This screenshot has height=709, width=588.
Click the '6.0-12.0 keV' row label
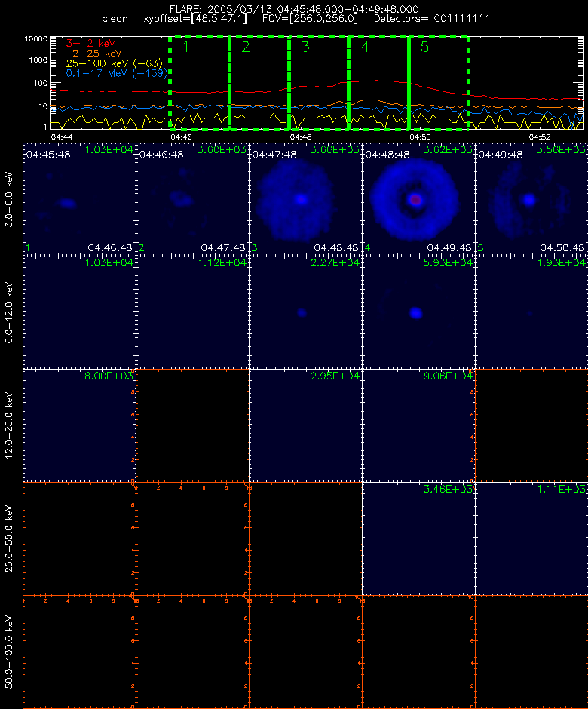tap(9, 312)
